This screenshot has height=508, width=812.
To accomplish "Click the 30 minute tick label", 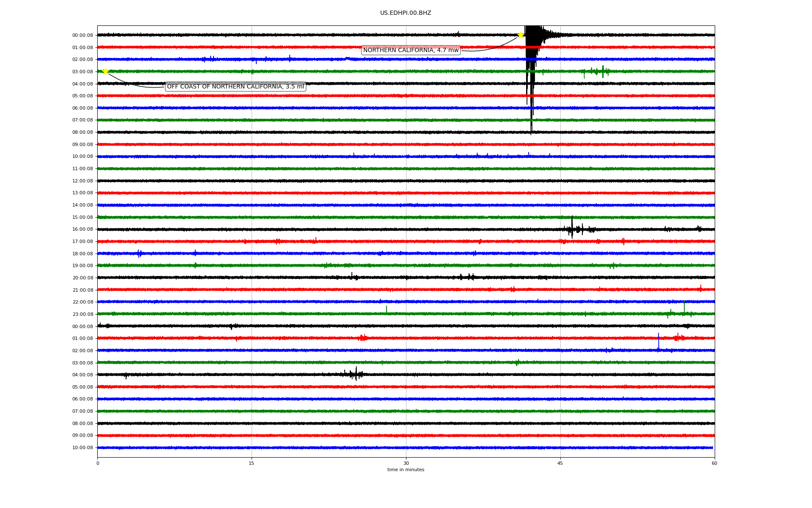I will pos(406,463).
